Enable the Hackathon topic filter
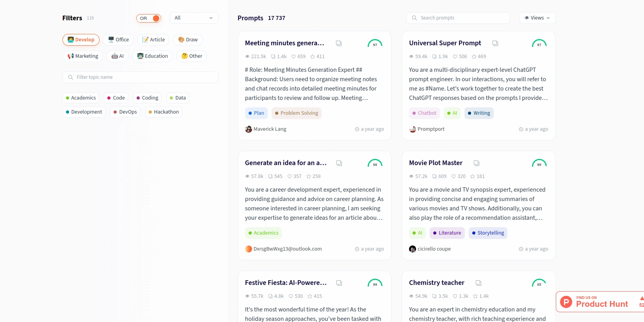The height and width of the screenshot is (322, 644). (x=164, y=112)
